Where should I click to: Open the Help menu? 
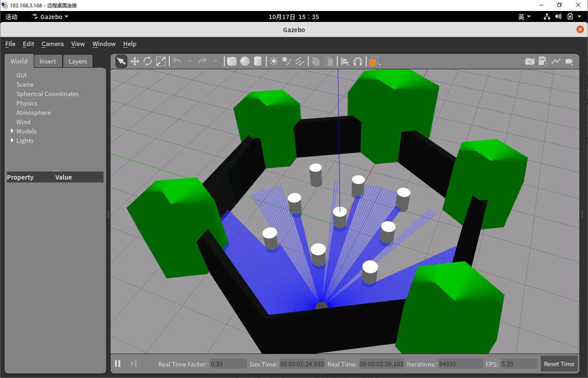click(x=130, y=44)
